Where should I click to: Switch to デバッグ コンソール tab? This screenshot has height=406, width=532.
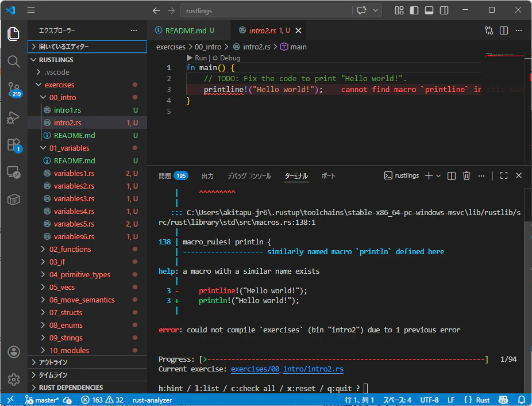(249, 175)
